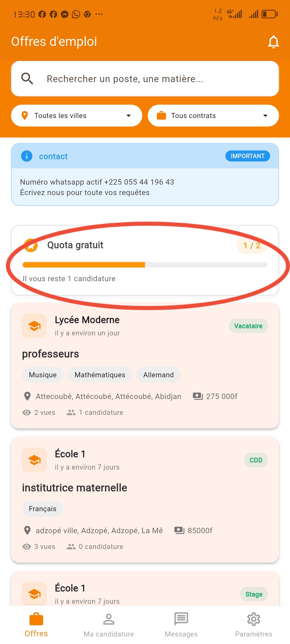Tap the Rechercher un poste search field
The height and width of the screenshot is (644, 290).
[x=145, y=79]
